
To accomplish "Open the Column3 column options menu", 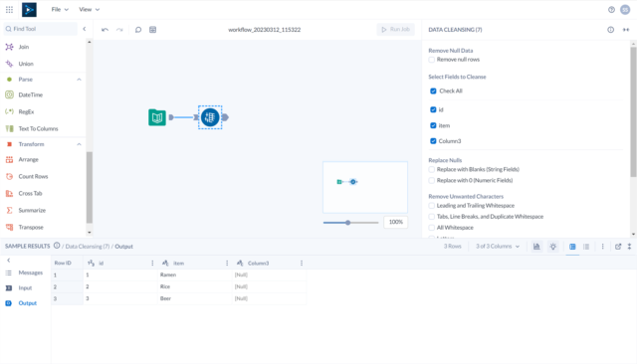I will pos(302,263).
